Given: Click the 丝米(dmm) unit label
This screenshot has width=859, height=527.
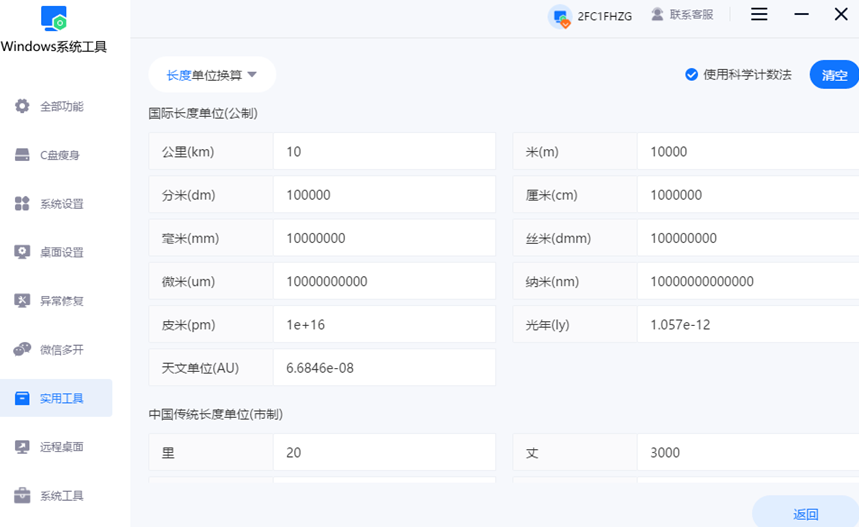Looking at the screenshot, I should [x=558, y=238].
